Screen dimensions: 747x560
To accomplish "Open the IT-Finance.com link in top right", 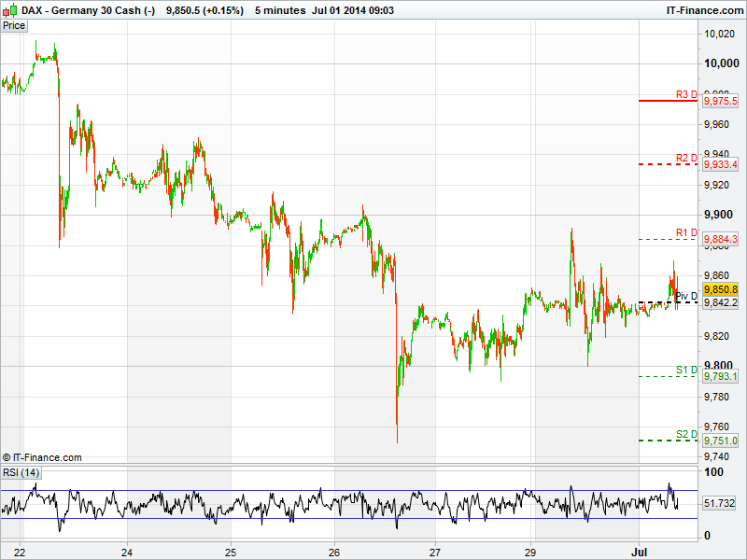I will pyautogui.click(x=702, y=10).
